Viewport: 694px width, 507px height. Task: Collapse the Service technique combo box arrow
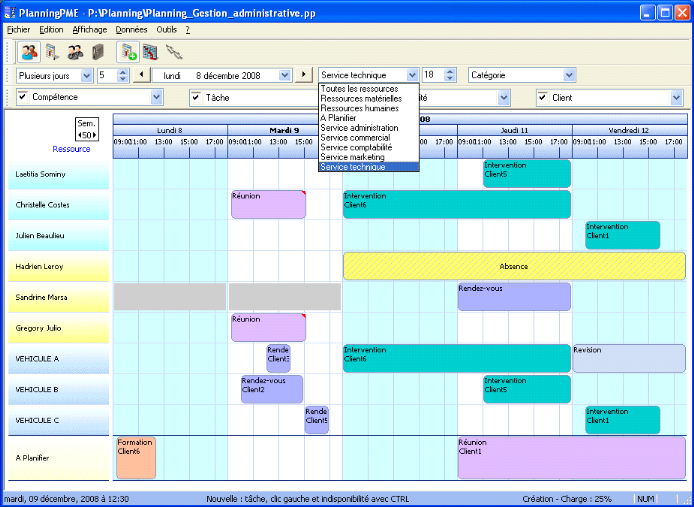click(412, 75)
